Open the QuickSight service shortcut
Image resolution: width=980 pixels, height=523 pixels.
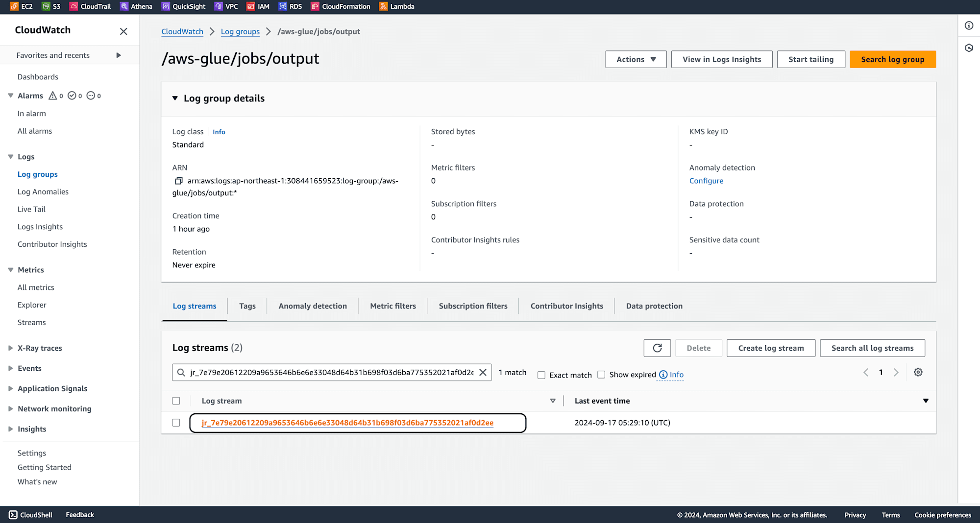184,6
